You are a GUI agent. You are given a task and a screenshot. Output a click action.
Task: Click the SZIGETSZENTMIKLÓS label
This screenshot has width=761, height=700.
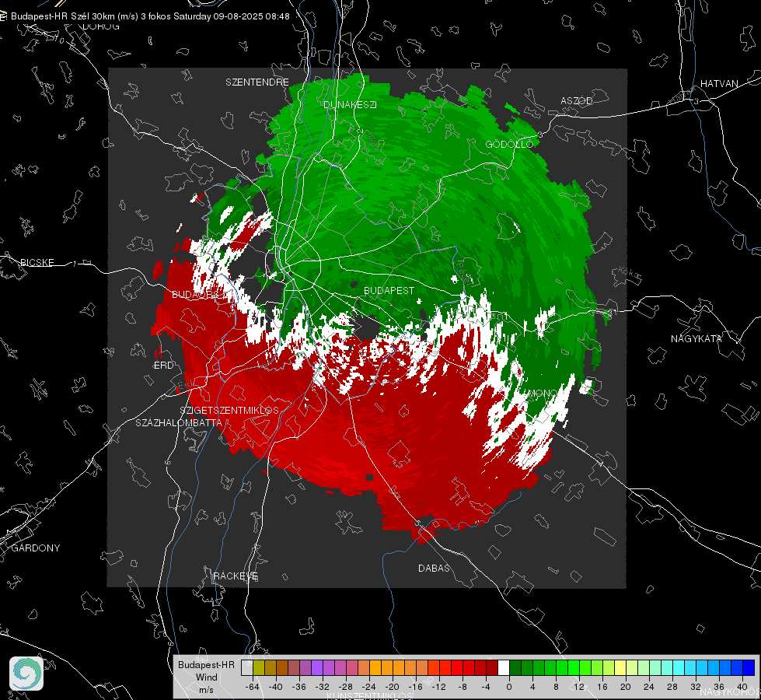[229, 411]
